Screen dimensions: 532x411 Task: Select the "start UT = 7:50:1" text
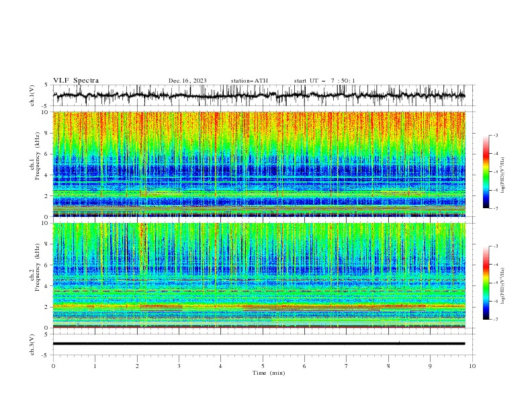click(324, 81)
